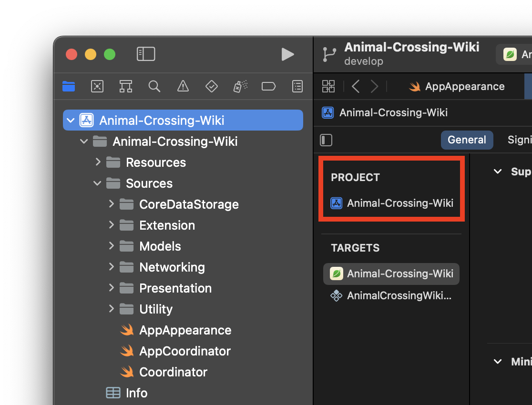Toggle the project and targets list panel
This screenshot has height=405, width=532.
click(x=326, y=140)
